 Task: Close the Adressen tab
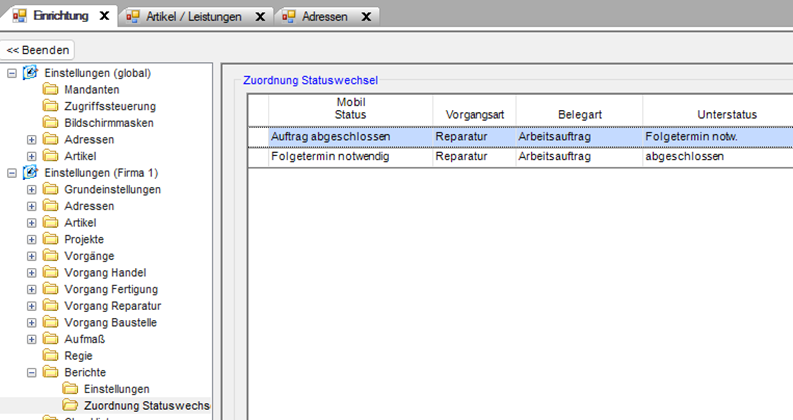coord(367,17)
